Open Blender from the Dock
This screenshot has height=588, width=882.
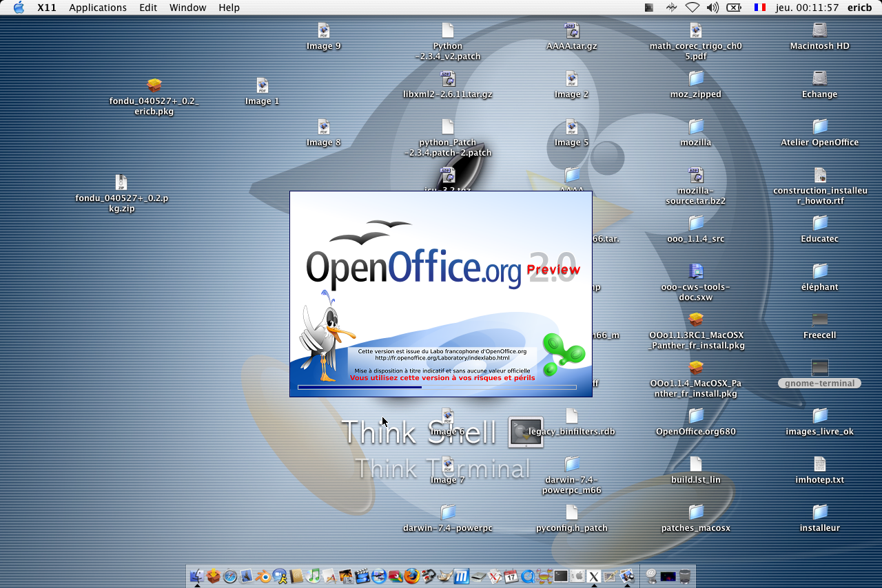[264, 576]
